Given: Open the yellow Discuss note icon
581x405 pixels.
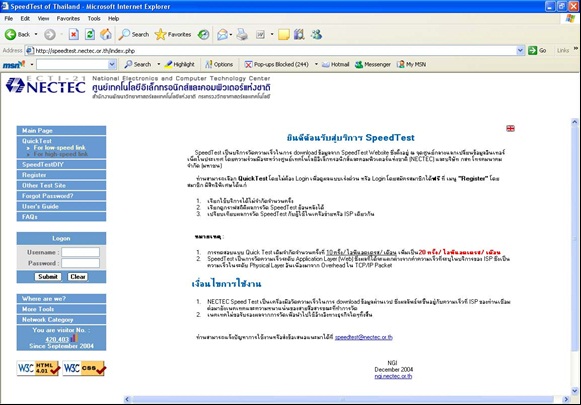Looking at the screenshot, I should pyautogui.click(x=284, y=34).
